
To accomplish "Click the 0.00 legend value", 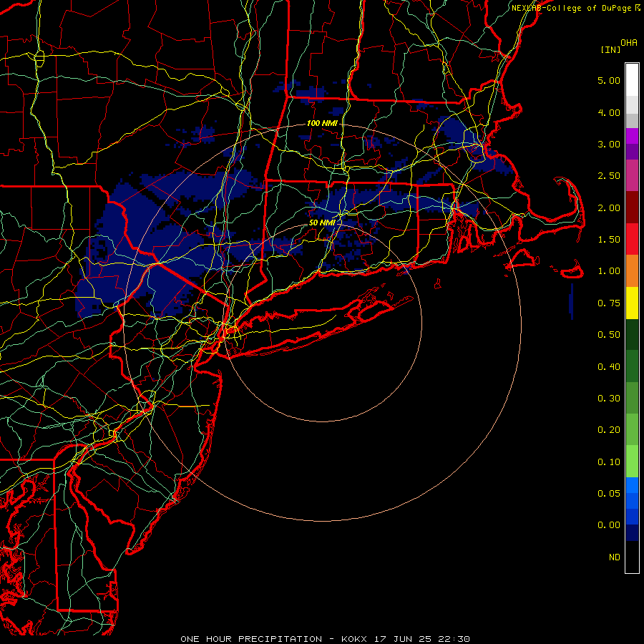I will coord(609,525).
